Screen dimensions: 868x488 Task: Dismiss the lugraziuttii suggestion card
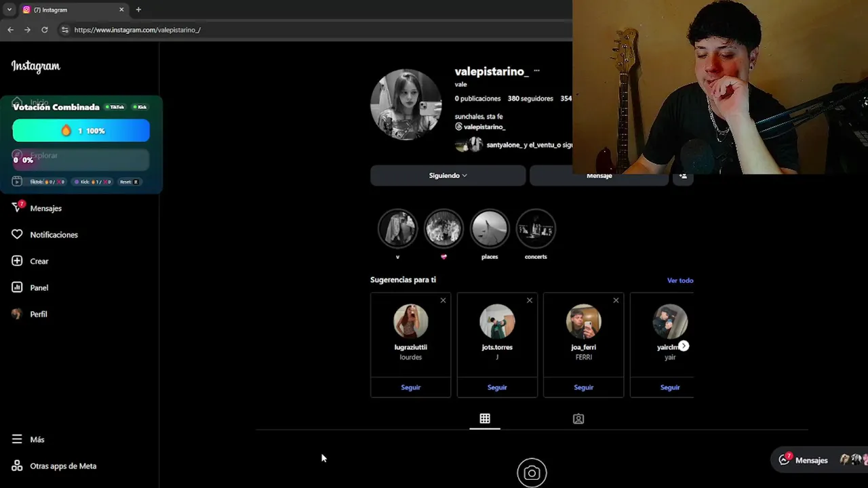click(443, 300)
